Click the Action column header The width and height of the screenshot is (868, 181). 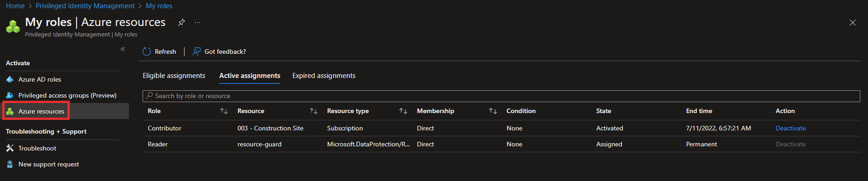click(785, 111)
